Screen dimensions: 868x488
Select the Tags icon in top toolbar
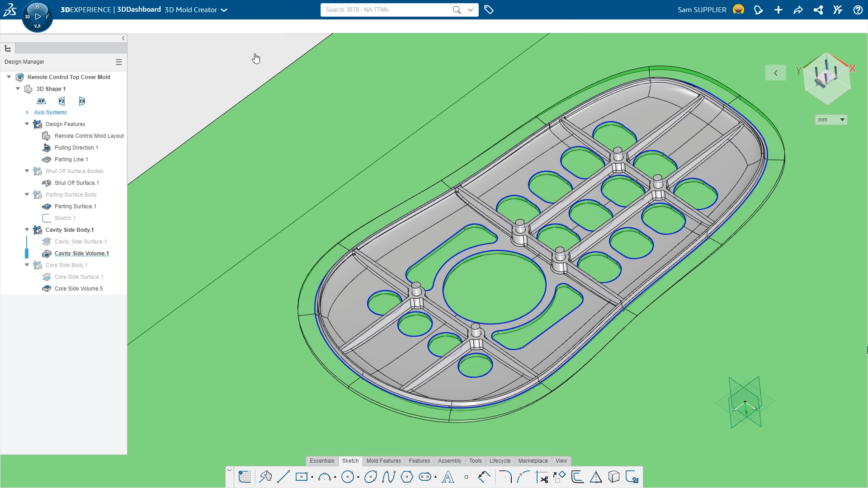(489, 9)
